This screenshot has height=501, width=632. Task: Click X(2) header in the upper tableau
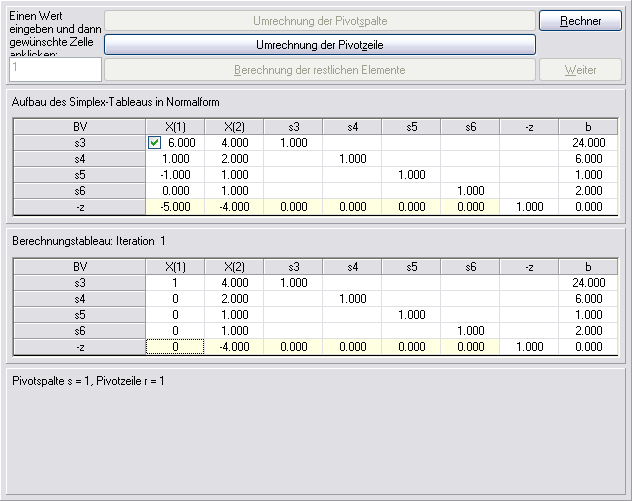pyautogui.click(x=234, y=127)
